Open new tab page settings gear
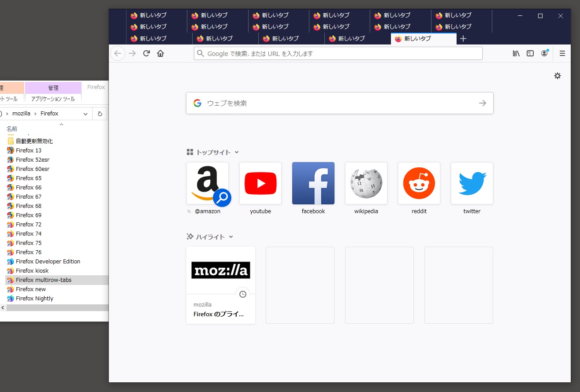Image resolution: width=580 pixels, height=392 pixels. coord(558,76)
